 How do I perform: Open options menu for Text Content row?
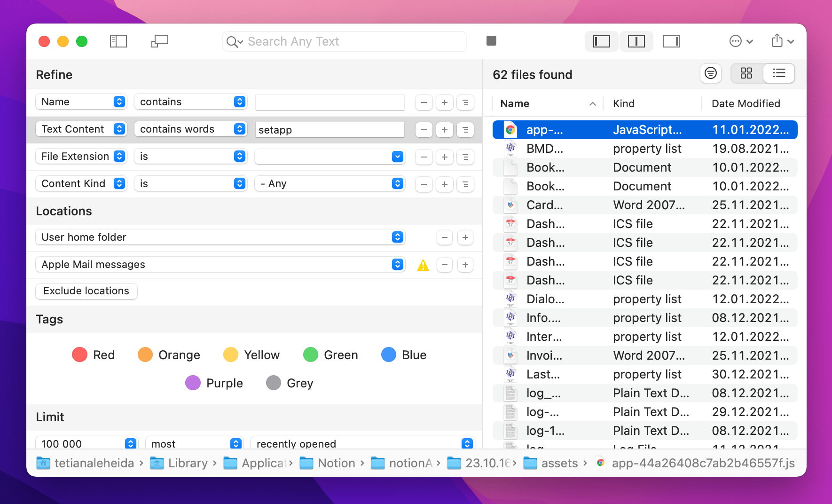click(465, 130)
